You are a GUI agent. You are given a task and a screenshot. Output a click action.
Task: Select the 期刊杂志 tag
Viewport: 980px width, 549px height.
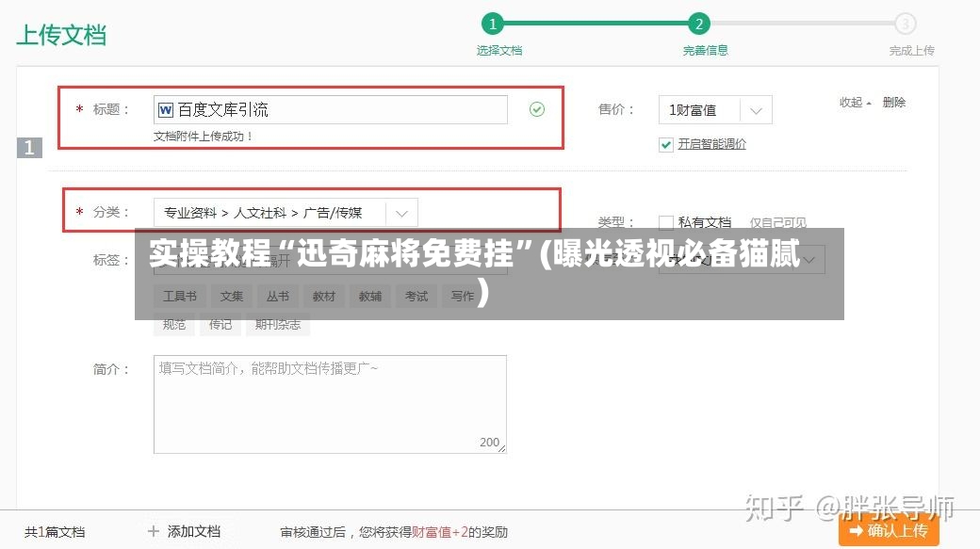277,325
